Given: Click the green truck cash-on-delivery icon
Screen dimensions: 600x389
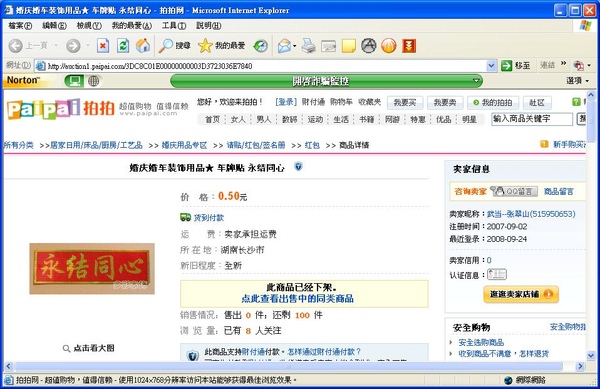Looking at the screenshot, I should pos(186,217).
